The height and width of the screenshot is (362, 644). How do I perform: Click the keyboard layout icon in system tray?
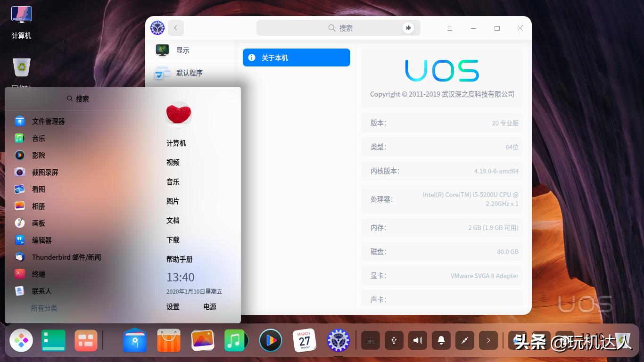[x=371, y=340]
